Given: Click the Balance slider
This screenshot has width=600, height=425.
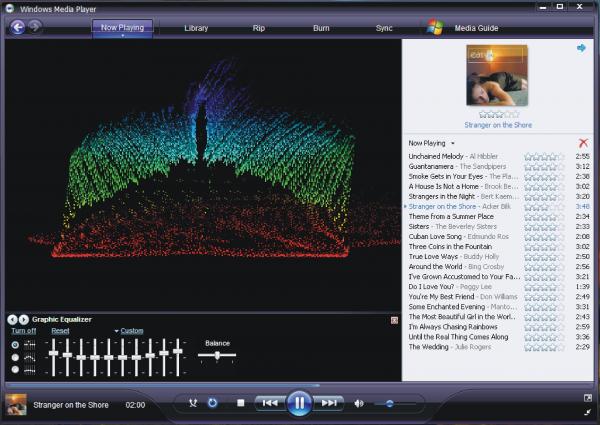Looking at the screenshot, I should coord(217,355).
